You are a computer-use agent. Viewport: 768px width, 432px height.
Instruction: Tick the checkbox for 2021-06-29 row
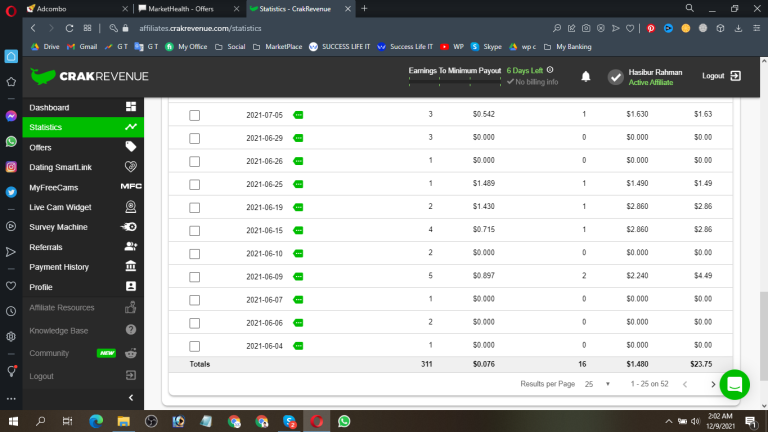point(194,138)
